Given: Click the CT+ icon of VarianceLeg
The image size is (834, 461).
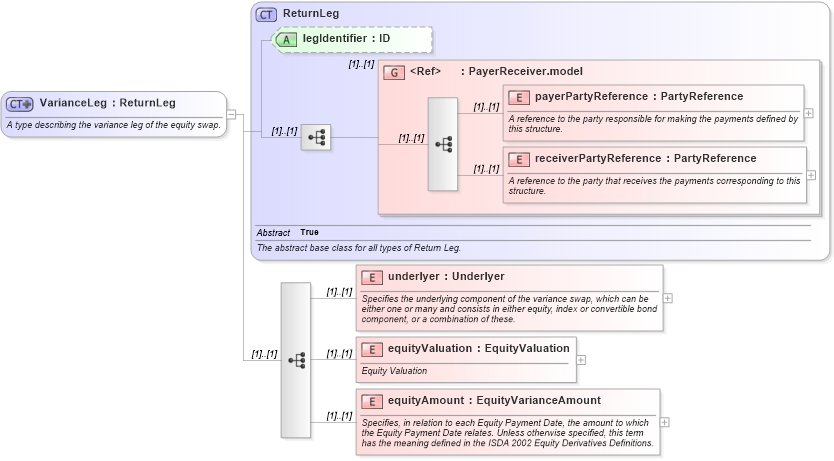Looking at the screenshot, I should tap(20, 104).
